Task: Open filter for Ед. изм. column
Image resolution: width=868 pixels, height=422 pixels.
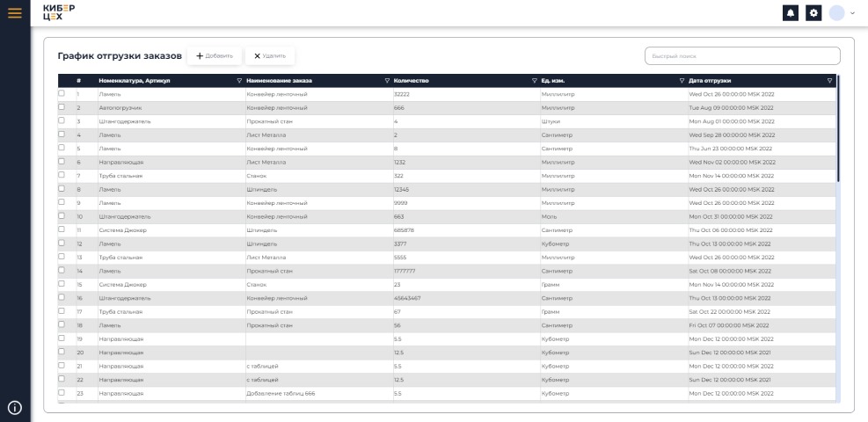Action: point(682,81)
